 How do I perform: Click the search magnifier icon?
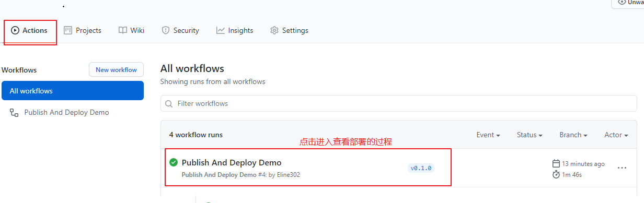(x=169, y=104)
